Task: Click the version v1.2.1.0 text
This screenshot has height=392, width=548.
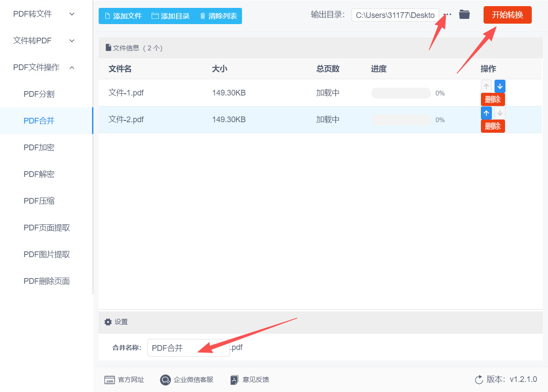Action: coord(523,380)
